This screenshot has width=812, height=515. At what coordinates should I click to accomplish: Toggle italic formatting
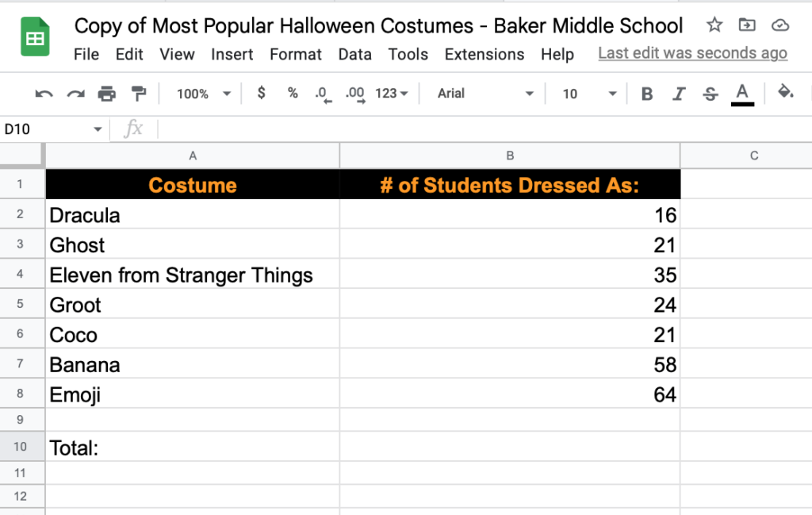point(679,93)
